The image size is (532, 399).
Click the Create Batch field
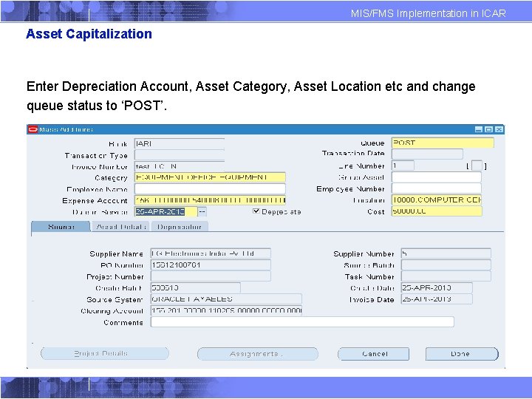(196, 287)
